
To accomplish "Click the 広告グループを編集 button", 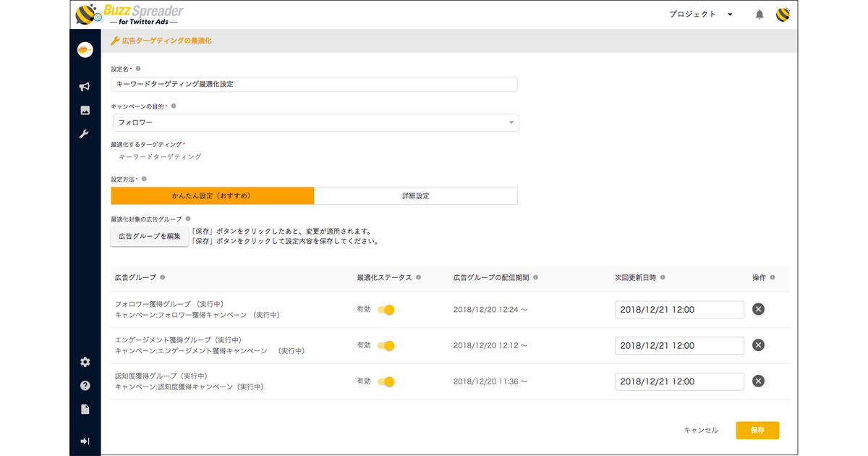I will [150, 236].
